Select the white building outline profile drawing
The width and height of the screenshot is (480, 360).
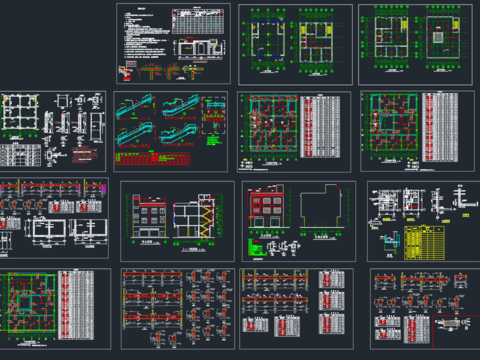point(322,207)
